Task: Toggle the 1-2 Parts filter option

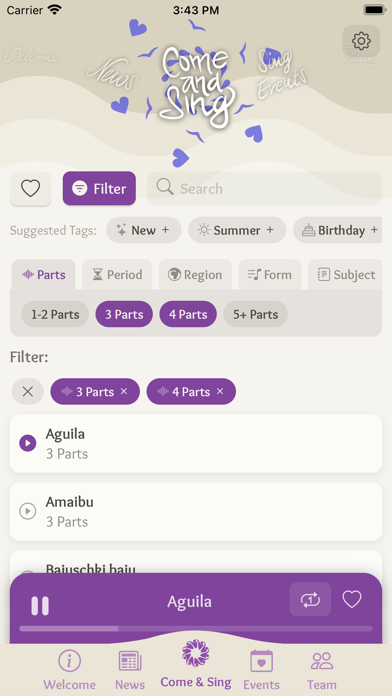Action: [x=55, y=314]
